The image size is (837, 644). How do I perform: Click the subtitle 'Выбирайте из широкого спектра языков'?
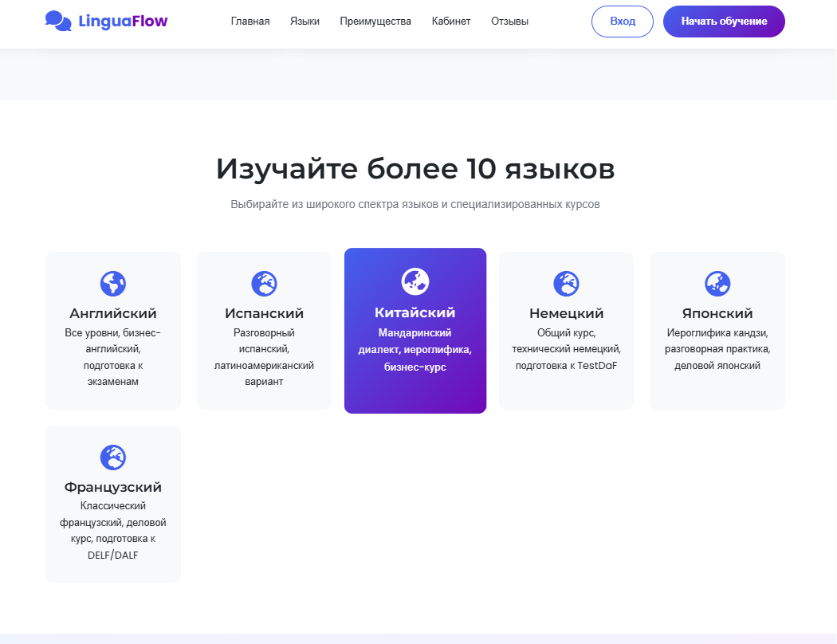click(415, 204)
